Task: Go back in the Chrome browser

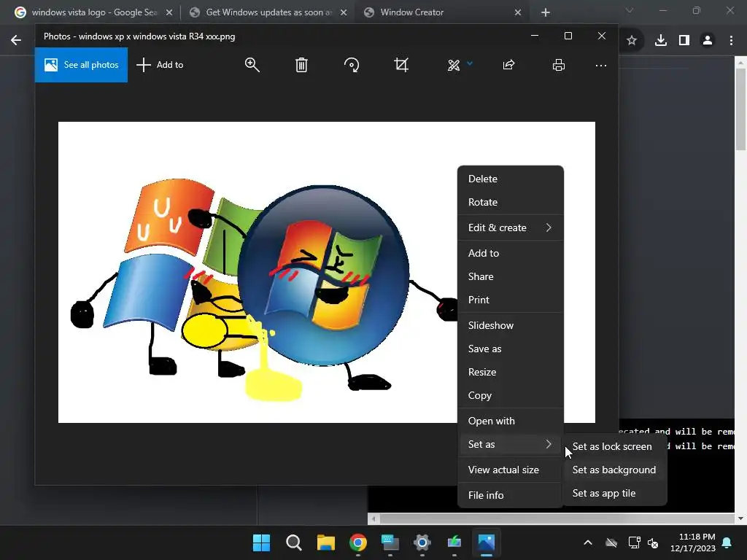Action: 16,40
